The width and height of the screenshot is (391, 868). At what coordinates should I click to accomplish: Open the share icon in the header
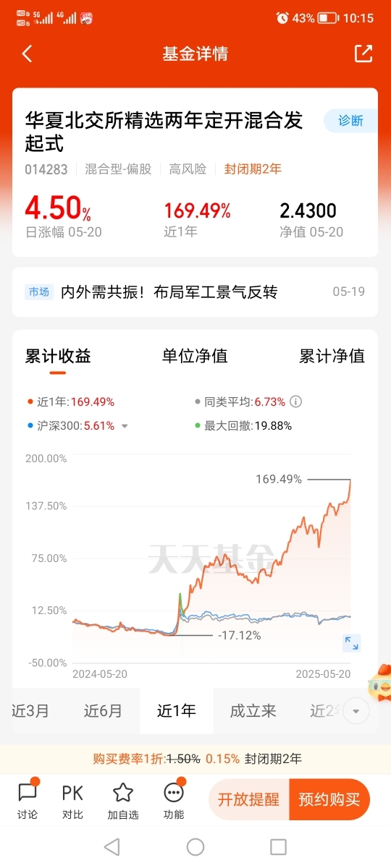[x=363, y=54]
